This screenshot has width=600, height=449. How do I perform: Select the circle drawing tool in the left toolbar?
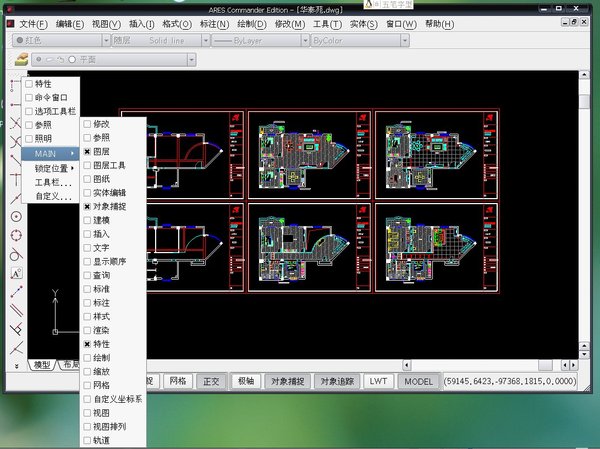(16, 216)
